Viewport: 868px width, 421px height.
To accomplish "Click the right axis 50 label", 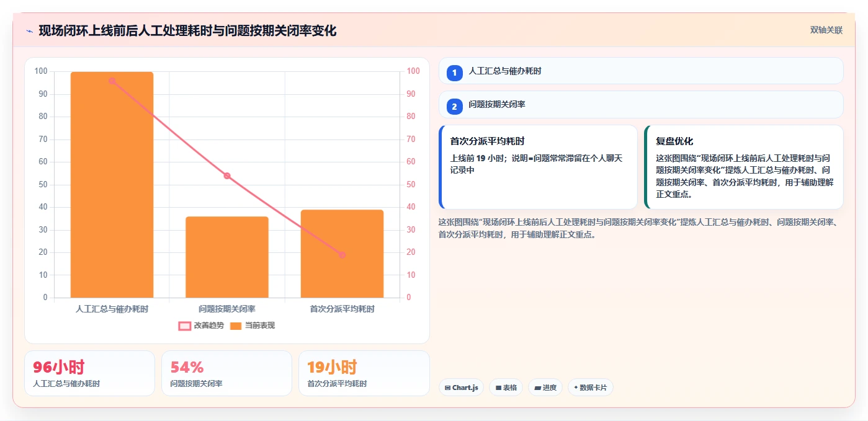I will point(411,185).
